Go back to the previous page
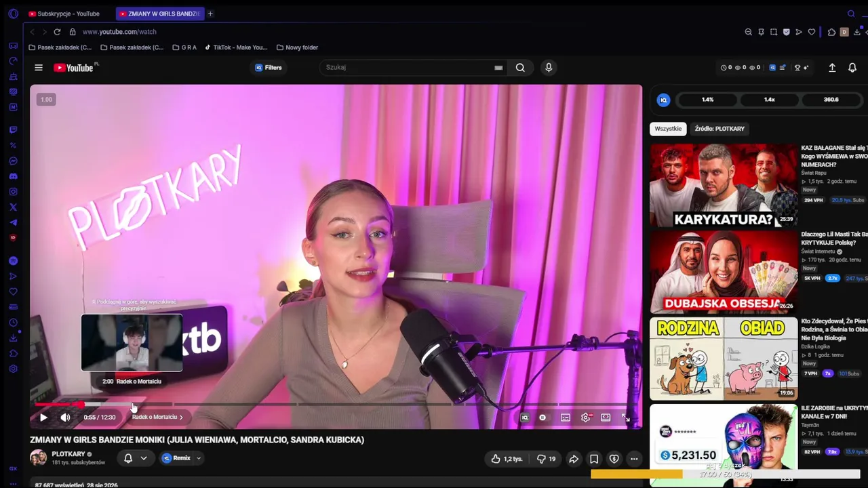This screenshot has height=488, width=868. click(32, 32)
